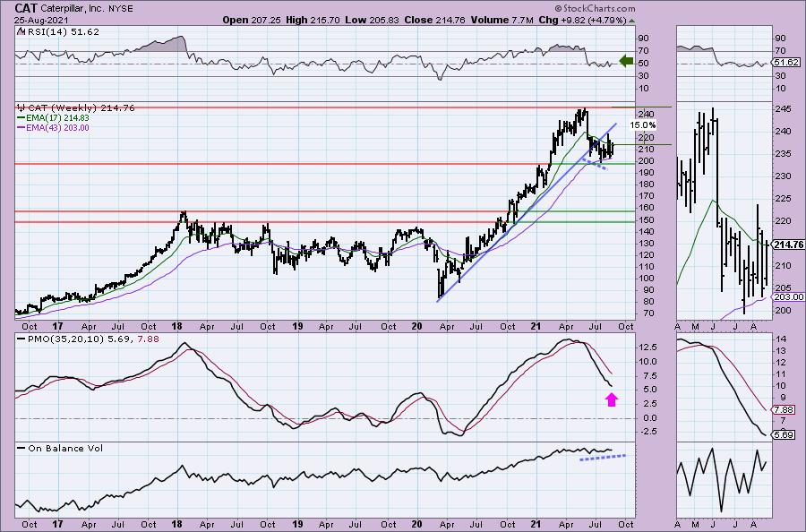Click the High 215.70 value

[313, 20]
